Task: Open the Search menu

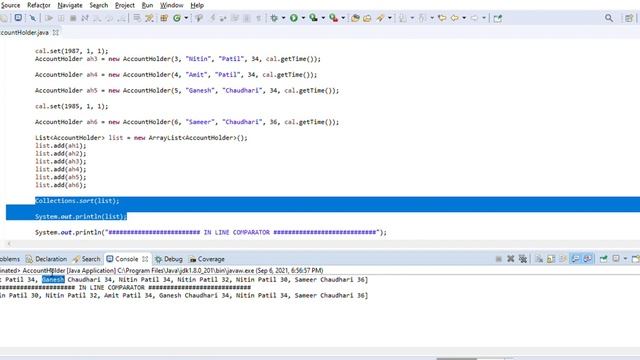Action: tap(99, 5)
